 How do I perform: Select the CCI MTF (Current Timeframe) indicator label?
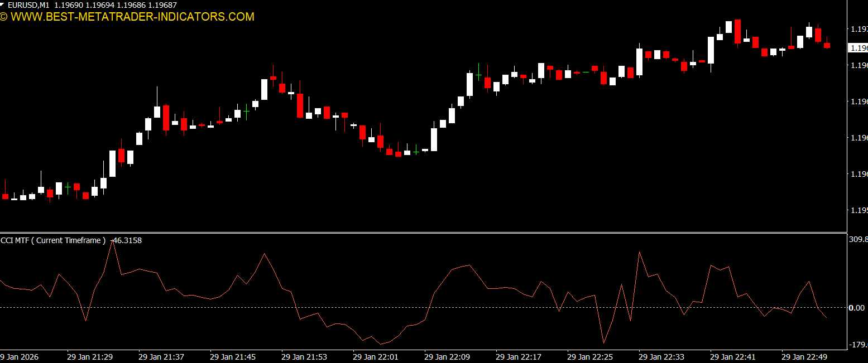coord(53,240)
